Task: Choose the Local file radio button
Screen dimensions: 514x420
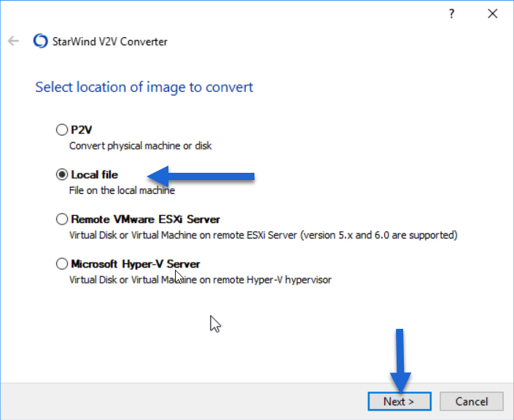Action: [62, 174]
